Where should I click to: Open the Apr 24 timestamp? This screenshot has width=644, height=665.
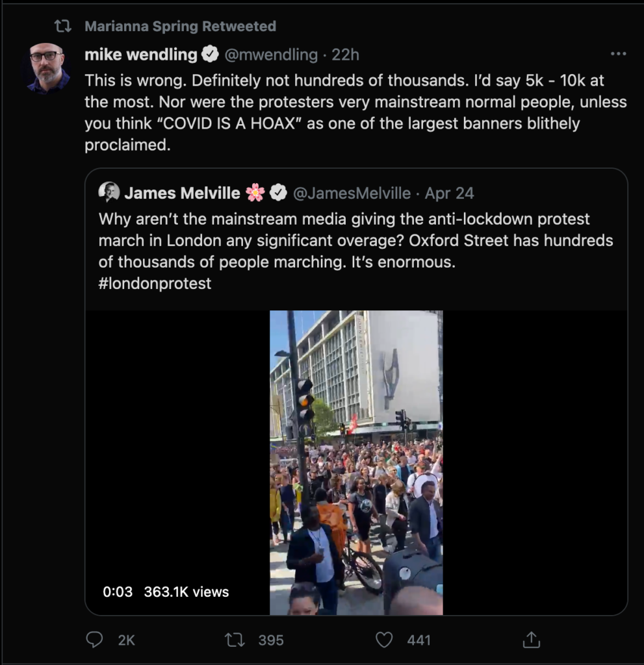coord(449,194)
